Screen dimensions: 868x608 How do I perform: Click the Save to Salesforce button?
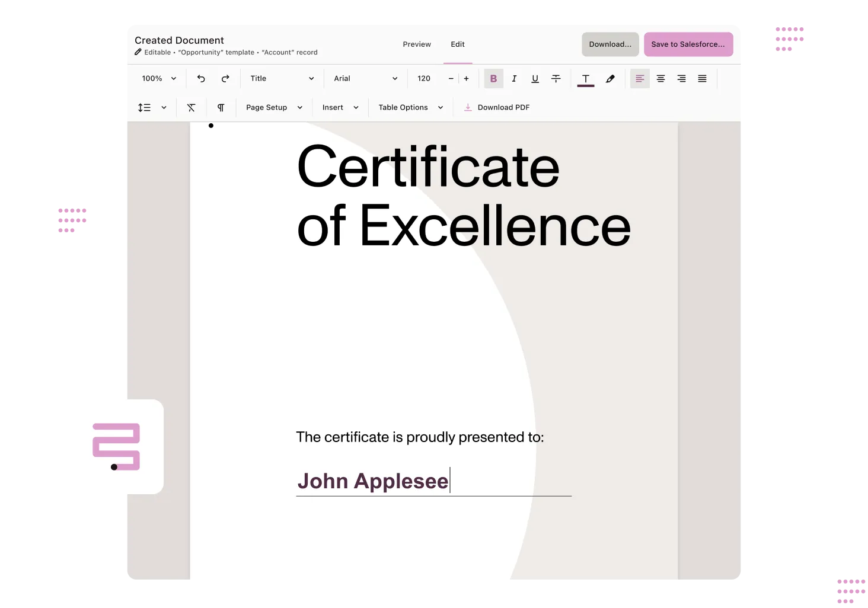pos(688,44)
